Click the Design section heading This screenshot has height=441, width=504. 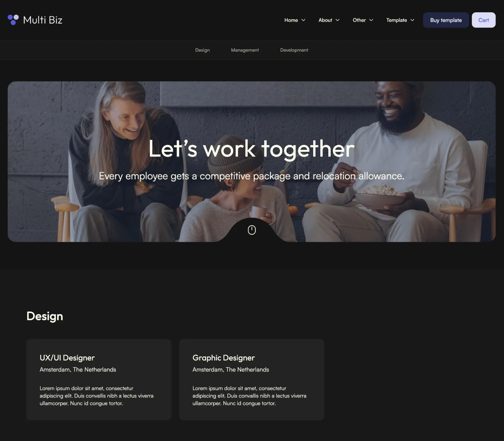click(45, 316)
